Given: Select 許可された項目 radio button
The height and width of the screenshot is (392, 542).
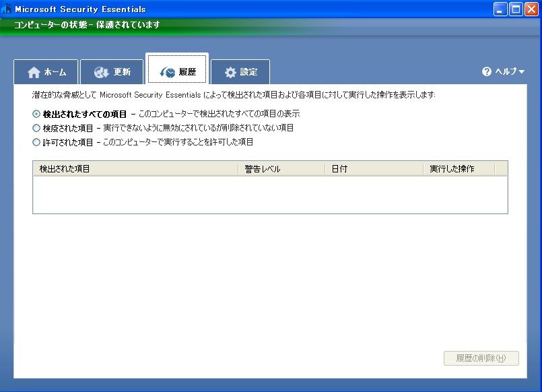Looking at the screenshot, I should pos(36,142).
